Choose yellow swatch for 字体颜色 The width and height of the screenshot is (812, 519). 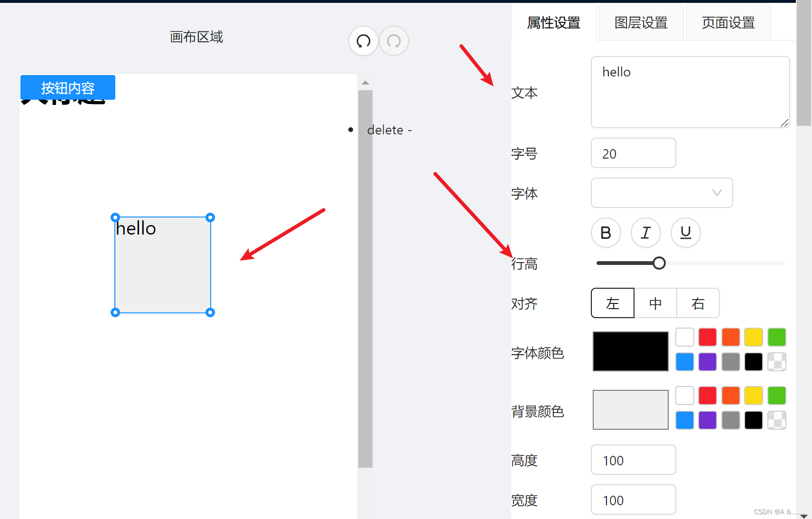click(x=754, y=337)
